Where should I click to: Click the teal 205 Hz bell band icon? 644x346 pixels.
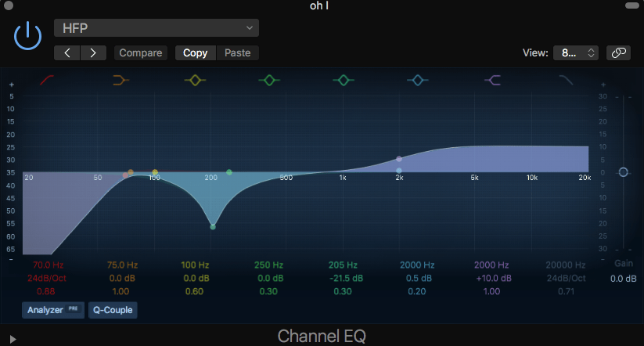[343, 80]
